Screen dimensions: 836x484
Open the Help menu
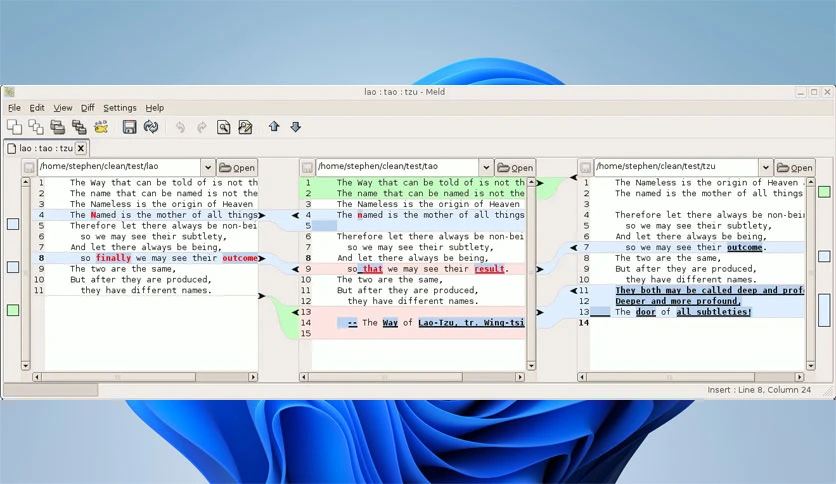(x=155, y=108)
